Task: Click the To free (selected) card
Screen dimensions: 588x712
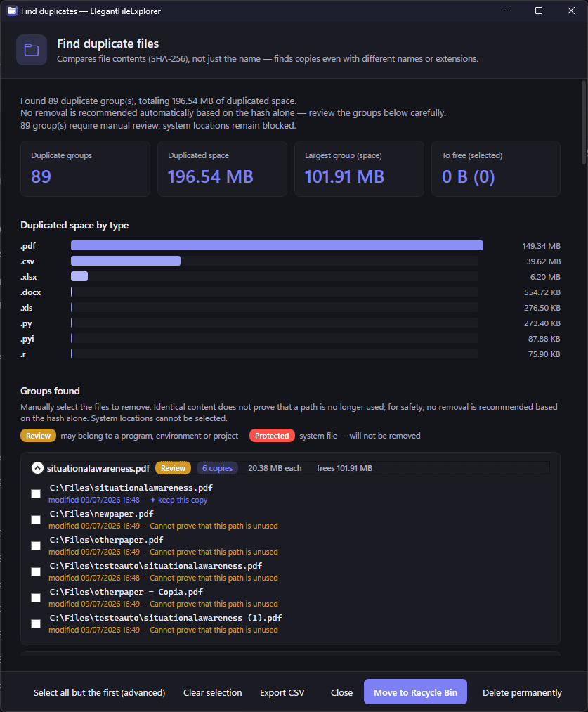Action: pyautogui.click(x=496, y=169)
